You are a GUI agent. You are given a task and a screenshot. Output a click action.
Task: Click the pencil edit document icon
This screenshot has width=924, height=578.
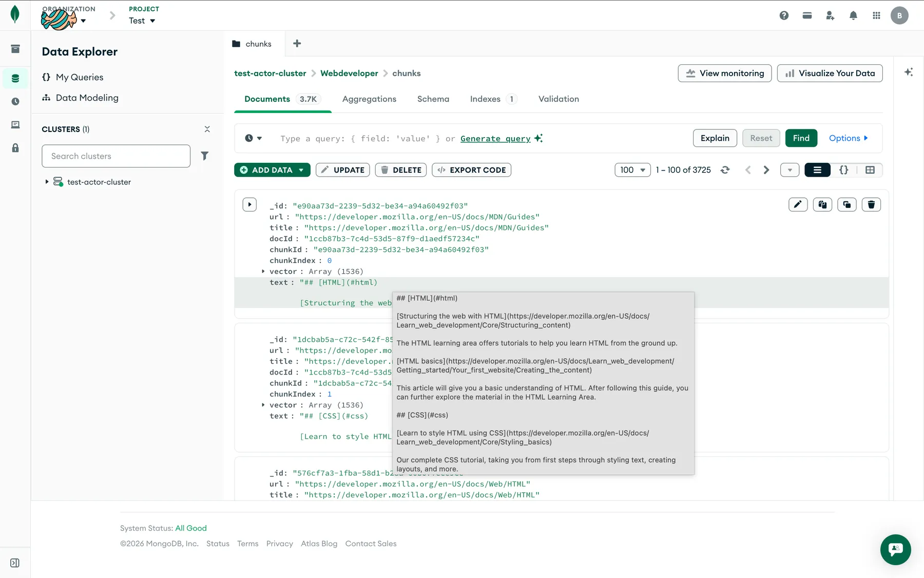798,204
